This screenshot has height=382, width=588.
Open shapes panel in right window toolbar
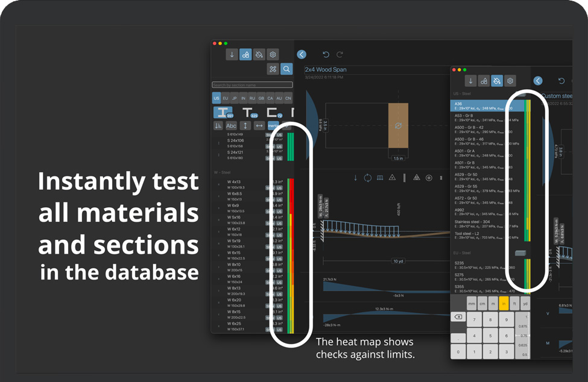[x=484, y=81]
